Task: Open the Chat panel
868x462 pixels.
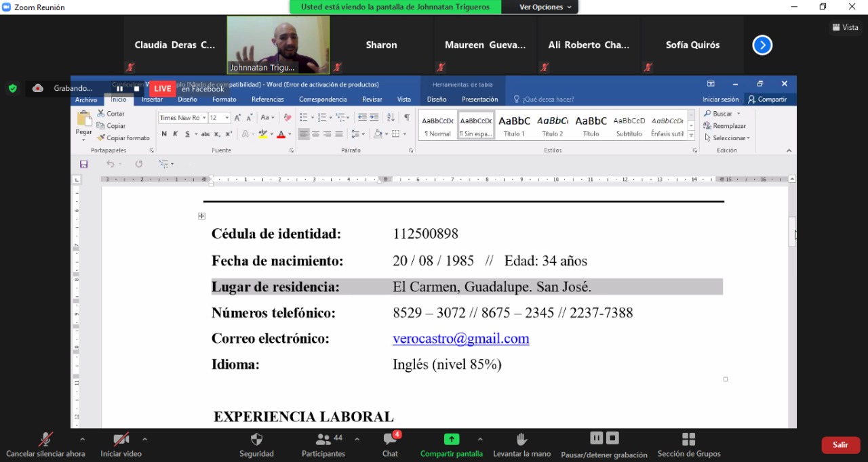Action: tap(390, 440)
